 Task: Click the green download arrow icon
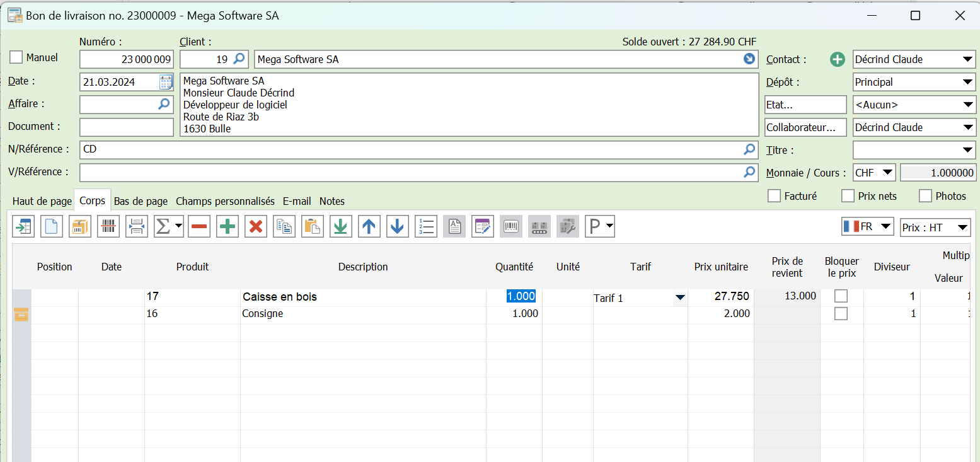[341, 226]
